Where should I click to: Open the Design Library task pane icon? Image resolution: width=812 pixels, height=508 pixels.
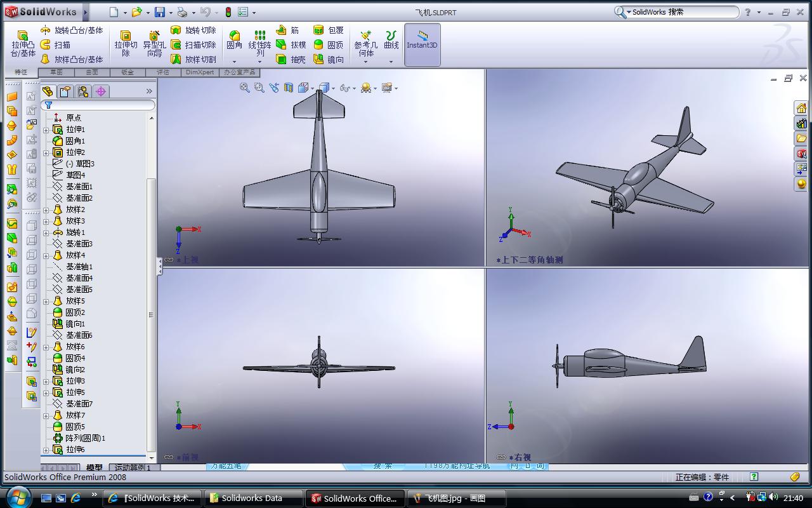[801, 123]
